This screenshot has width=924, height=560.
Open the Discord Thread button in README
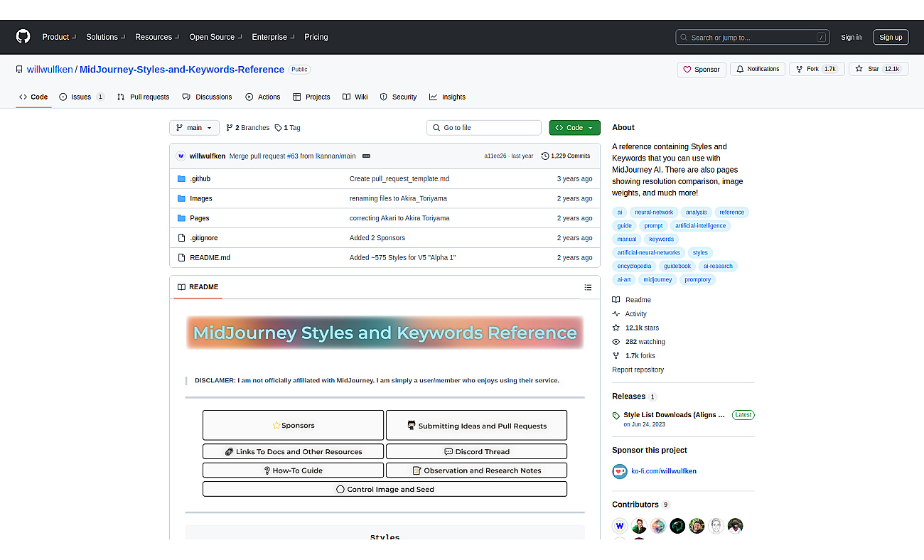(476, 451)
